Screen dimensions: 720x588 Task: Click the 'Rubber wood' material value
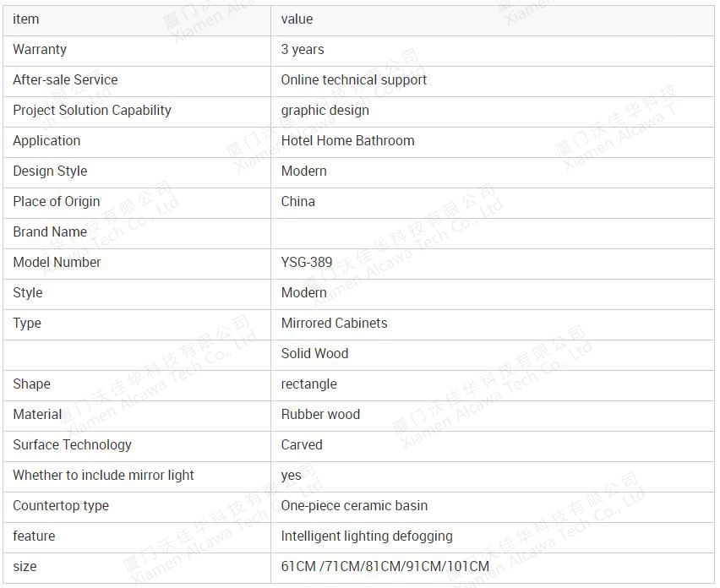coord(320,415)
